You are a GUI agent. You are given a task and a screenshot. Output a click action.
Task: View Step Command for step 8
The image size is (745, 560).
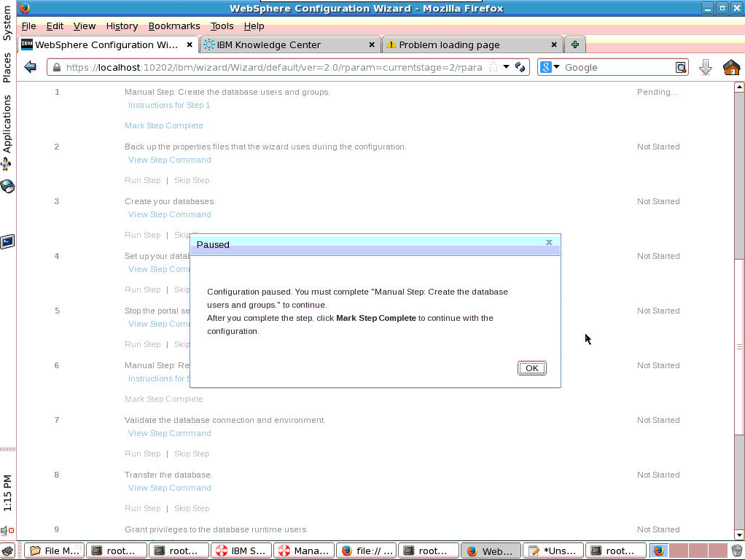tap(170, 488)
